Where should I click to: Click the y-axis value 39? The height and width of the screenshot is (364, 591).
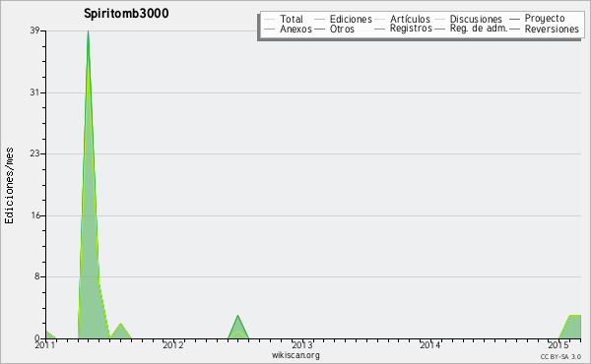(34, 30)
